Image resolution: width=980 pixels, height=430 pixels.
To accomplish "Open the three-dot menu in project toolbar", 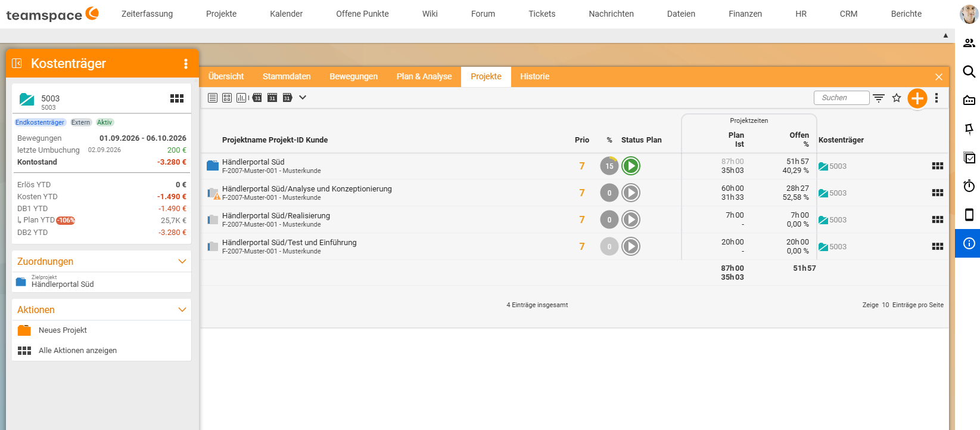I will pos(937,98).
